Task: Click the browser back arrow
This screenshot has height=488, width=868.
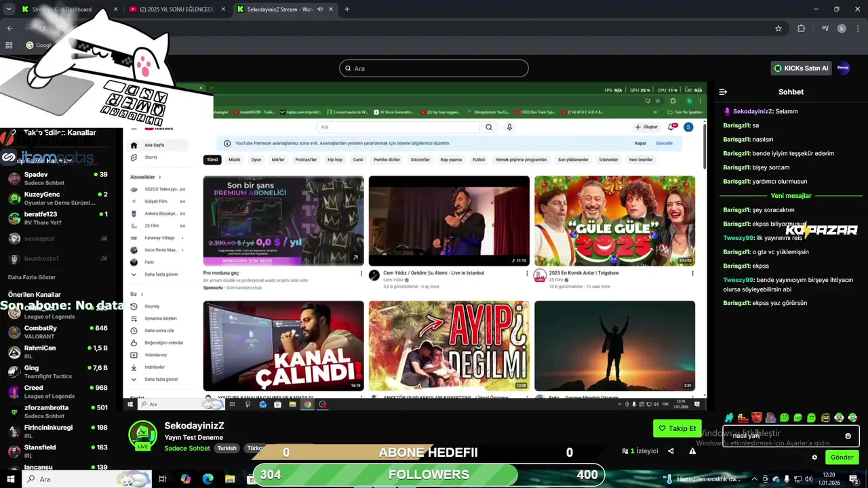Action: click(x=9, y=28)
